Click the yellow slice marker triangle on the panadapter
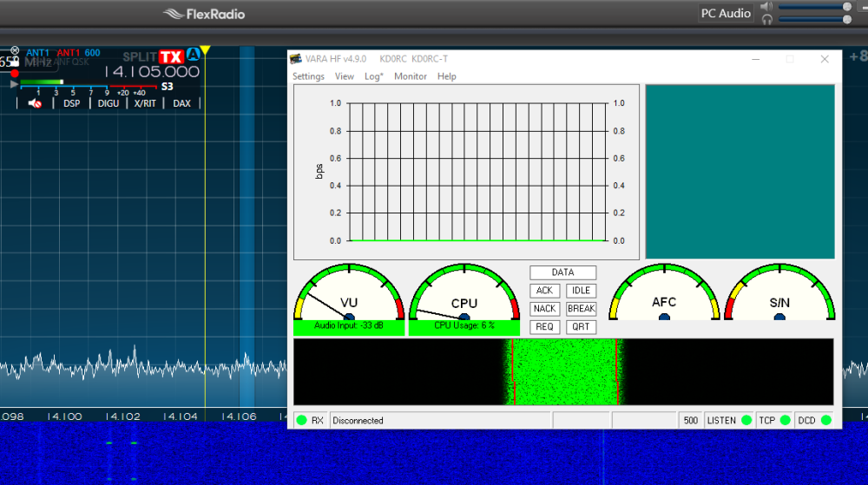 tap(205, 50)
